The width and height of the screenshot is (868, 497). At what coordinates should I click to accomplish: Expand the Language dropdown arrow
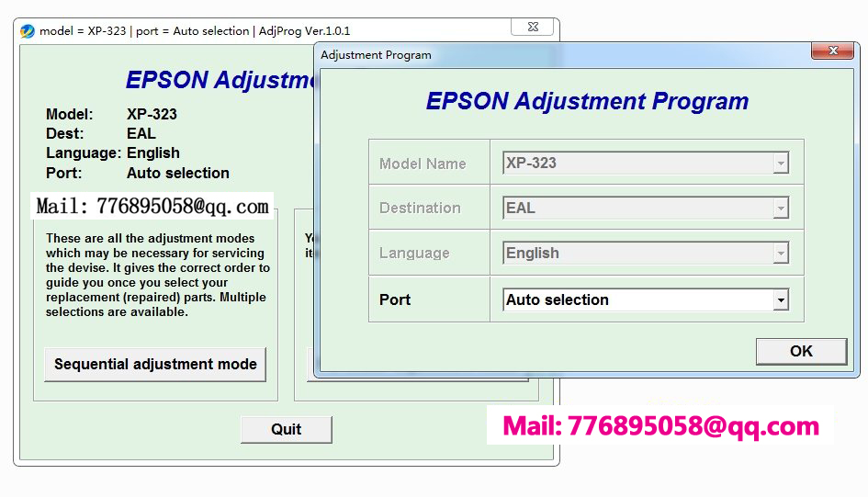click(781, 254)
